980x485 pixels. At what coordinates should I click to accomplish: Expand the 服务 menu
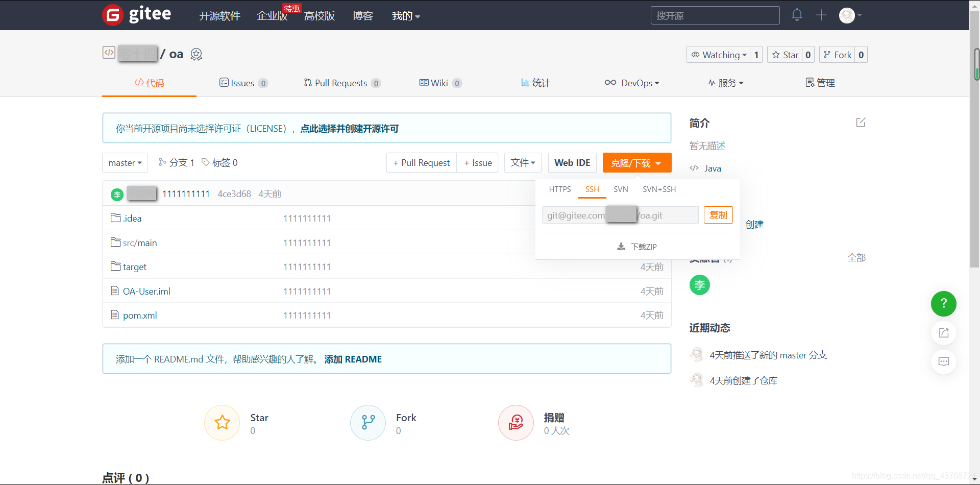pyautogui.click(x=725, y=83)
